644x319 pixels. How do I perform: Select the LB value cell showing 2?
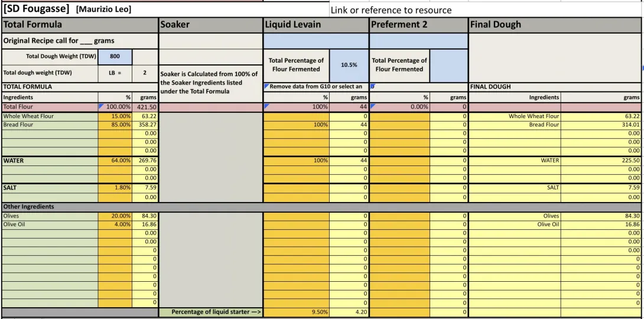145,73
